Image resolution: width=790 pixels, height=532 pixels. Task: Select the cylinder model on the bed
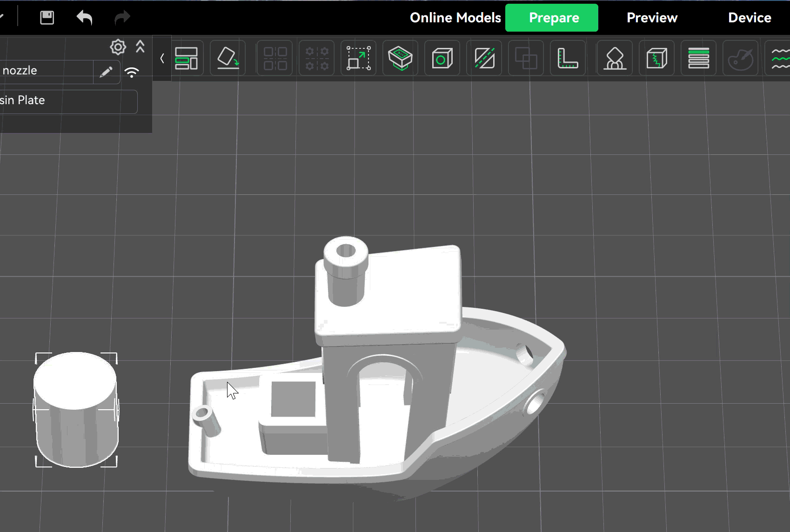tap(76, 409)
